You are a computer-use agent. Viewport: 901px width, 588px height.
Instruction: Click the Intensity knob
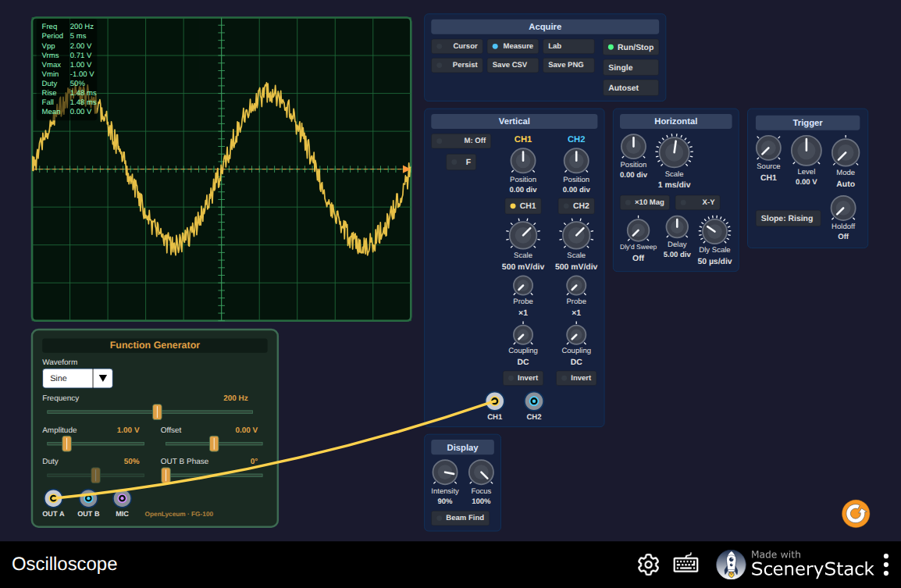click(445, 472)
